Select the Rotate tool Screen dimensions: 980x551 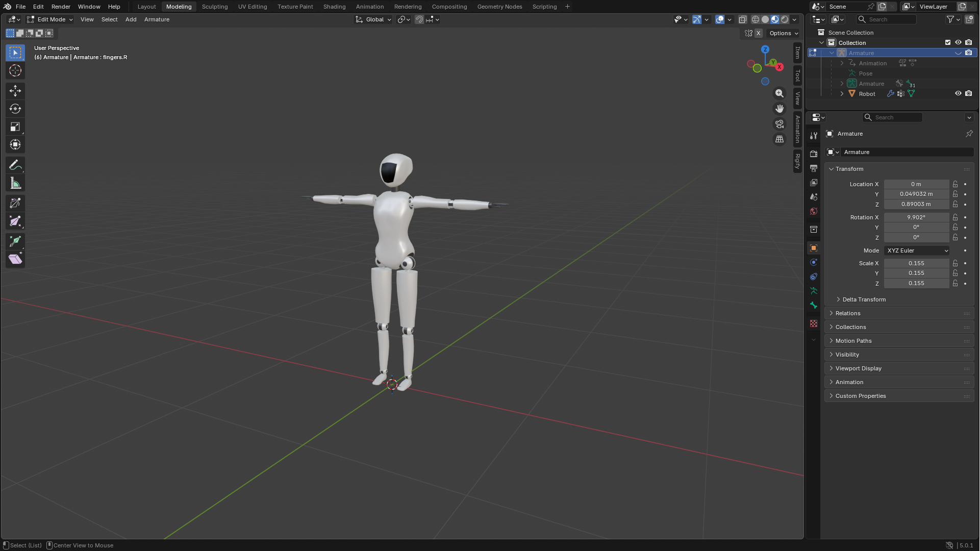pyautogui.click(x=15, y=109)
